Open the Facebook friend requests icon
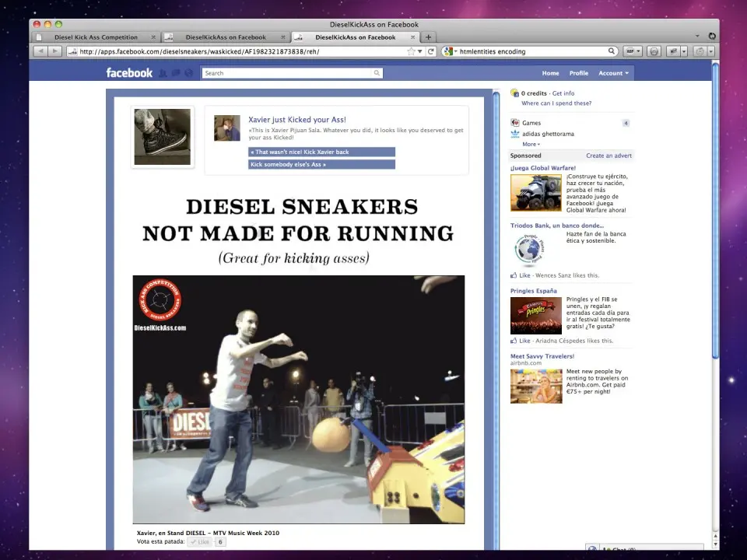This screenshot has width=747, height=560. click(163, 73)
